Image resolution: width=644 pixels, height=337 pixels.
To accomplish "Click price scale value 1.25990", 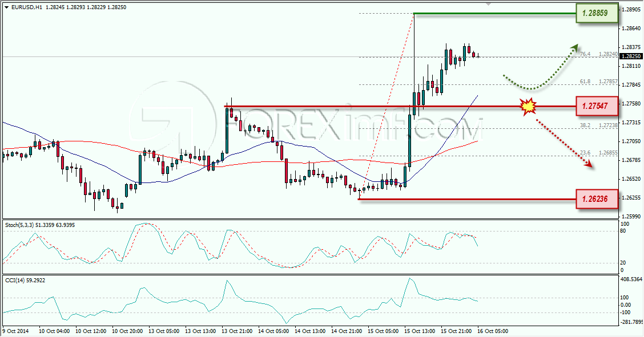I will 631,217.
